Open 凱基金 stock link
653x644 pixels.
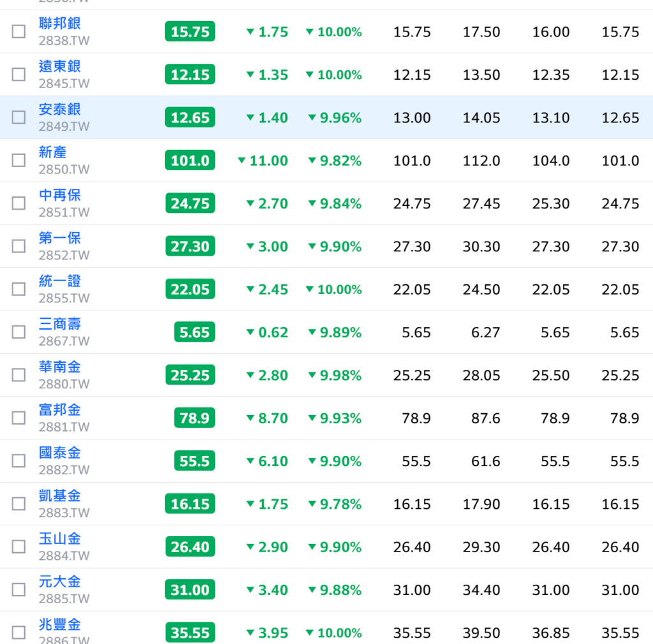pos(60,496)
